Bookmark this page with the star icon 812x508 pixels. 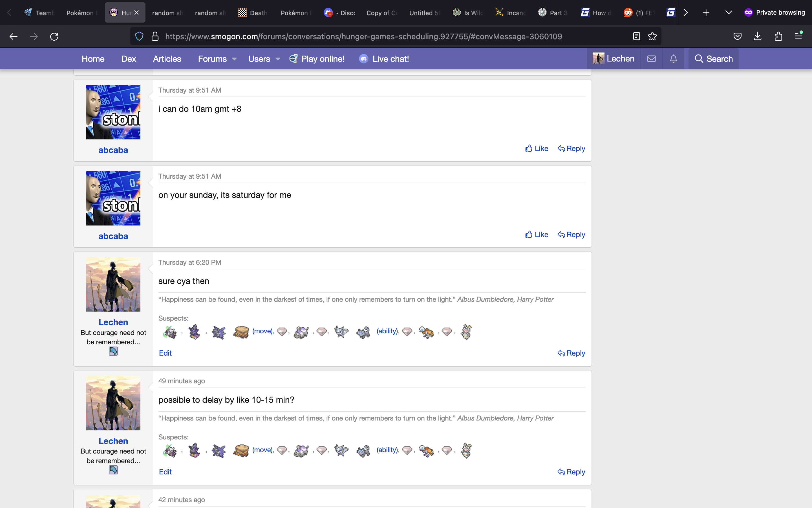[x=652, y=36]
